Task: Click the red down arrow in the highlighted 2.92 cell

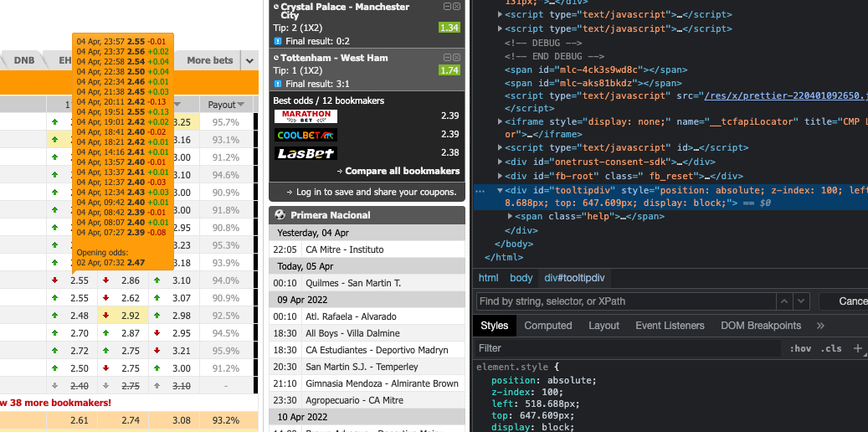Action: [x=105, y=316]
